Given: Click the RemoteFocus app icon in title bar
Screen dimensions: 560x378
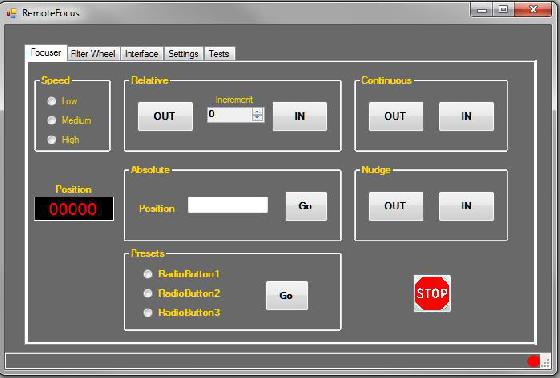Looking at the screenshot, I should (x=12, y=13).
